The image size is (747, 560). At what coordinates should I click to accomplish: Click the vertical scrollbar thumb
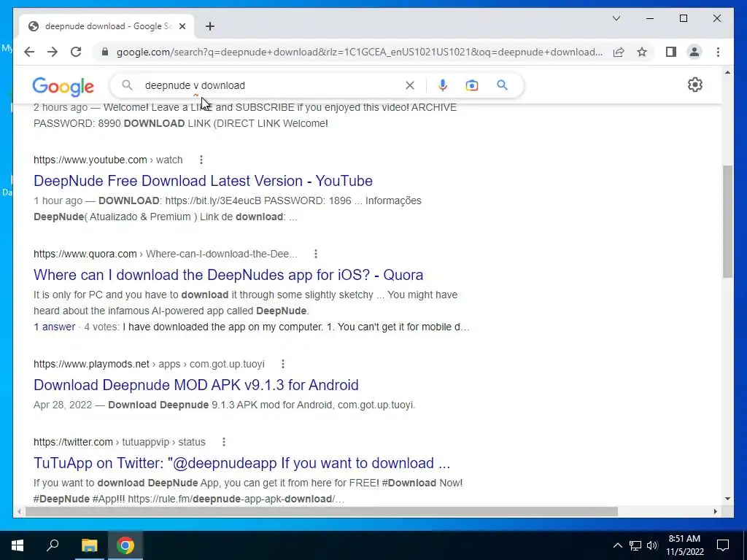727,222
